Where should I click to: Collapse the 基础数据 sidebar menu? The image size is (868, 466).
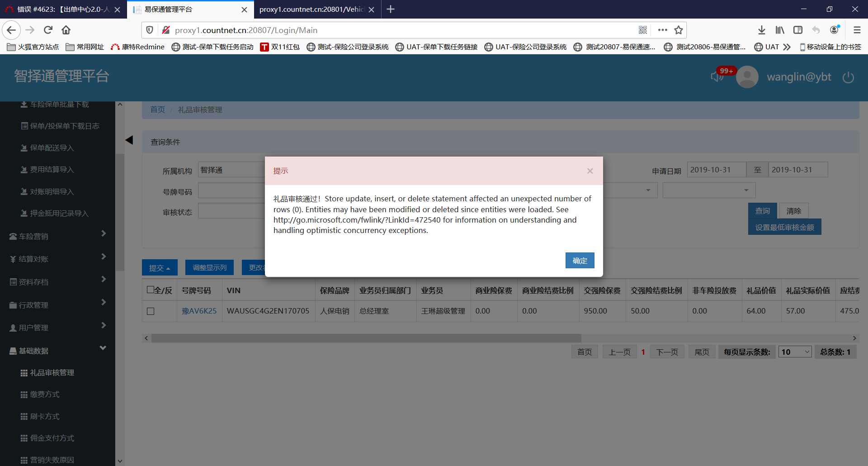[x=58, y=351]
